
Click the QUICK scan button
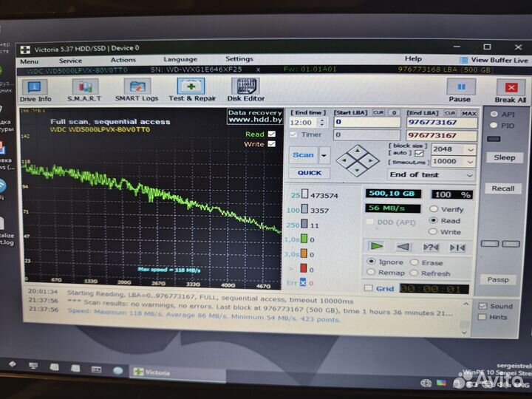[309, 173]
